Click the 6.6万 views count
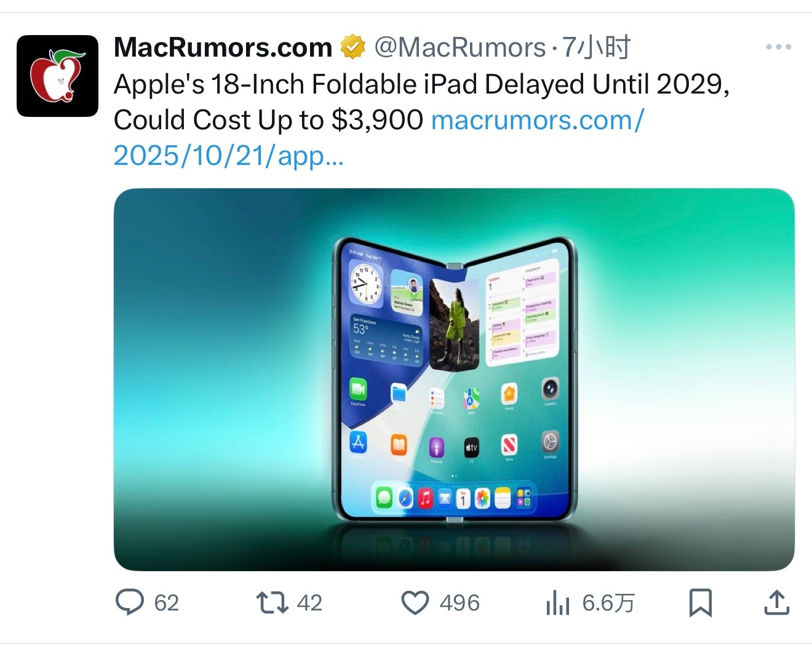812x656 pixels. (608, 603)
